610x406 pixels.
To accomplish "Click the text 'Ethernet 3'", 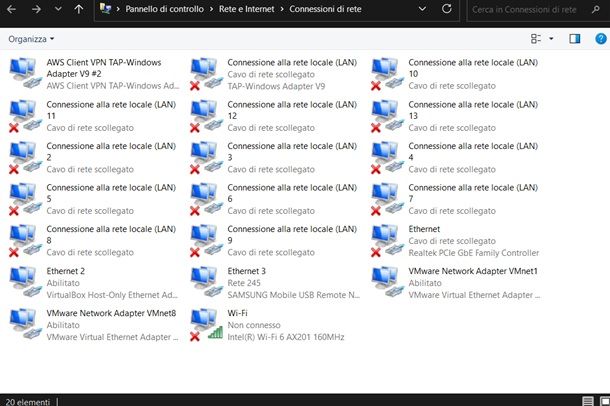I will (246, 271).
